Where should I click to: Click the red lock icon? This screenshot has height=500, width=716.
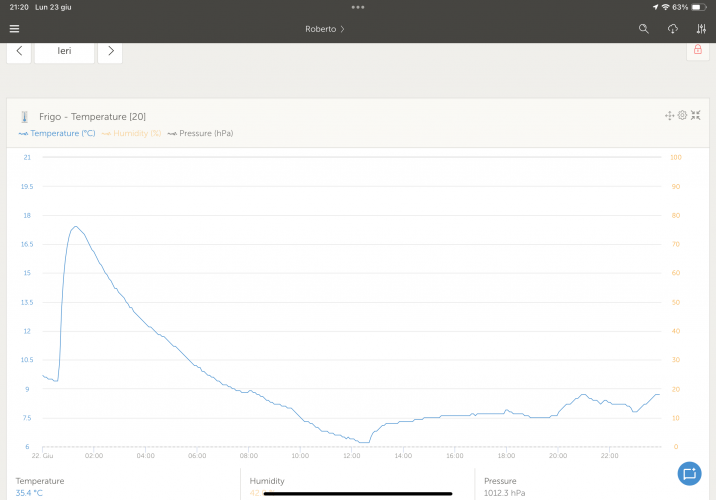click(x=697, y=50)
